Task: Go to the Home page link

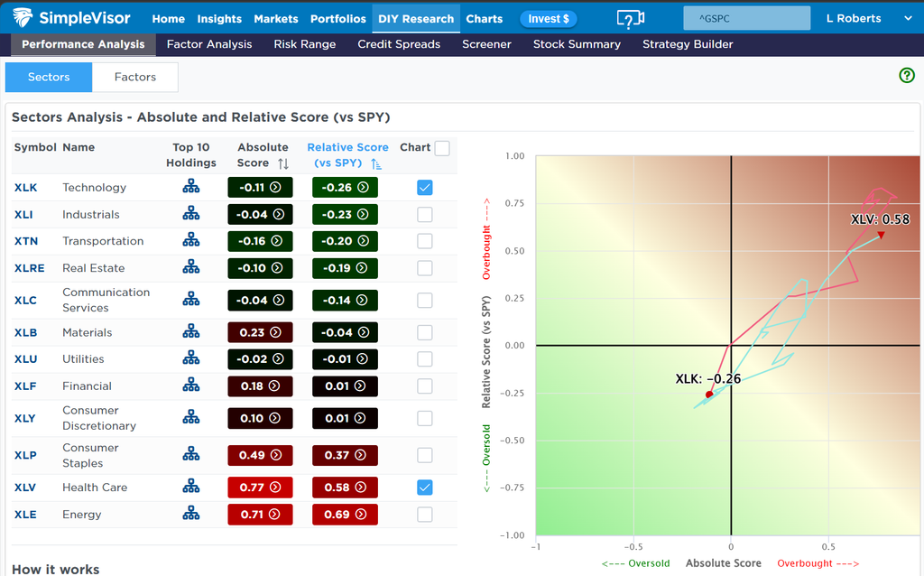Action: [x=169, y=19]
